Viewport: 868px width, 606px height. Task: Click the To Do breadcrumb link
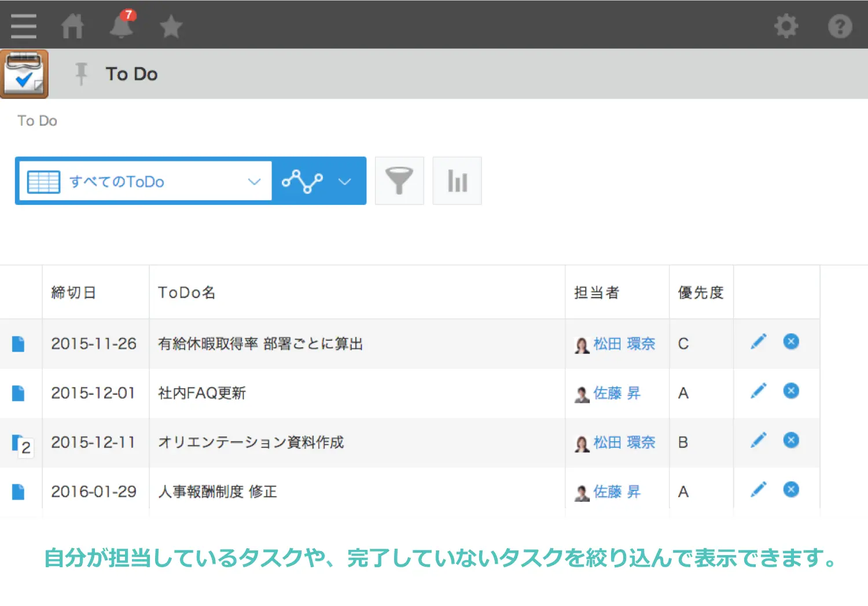tap(37, 120)
